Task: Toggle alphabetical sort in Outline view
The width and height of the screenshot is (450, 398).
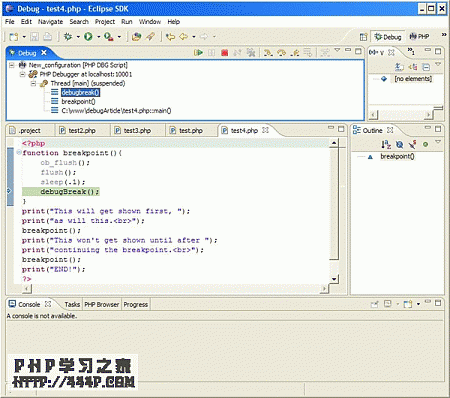Action: pyautogui.click(x=386, y=144)
